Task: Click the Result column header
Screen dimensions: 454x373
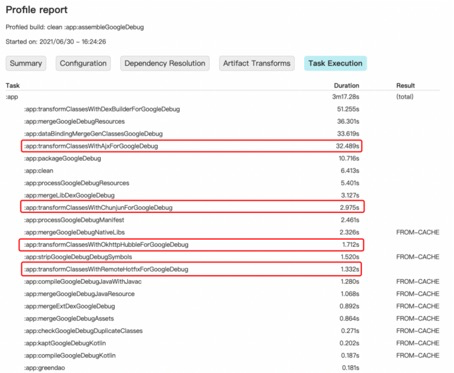Action: [x=405, y=86]
